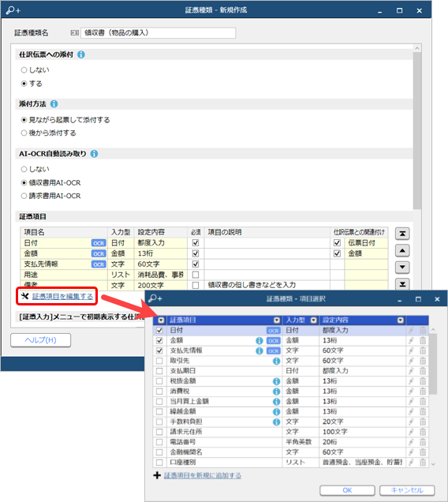
Task: Click trash delete icon for 取引先 row
Action: 423,361
